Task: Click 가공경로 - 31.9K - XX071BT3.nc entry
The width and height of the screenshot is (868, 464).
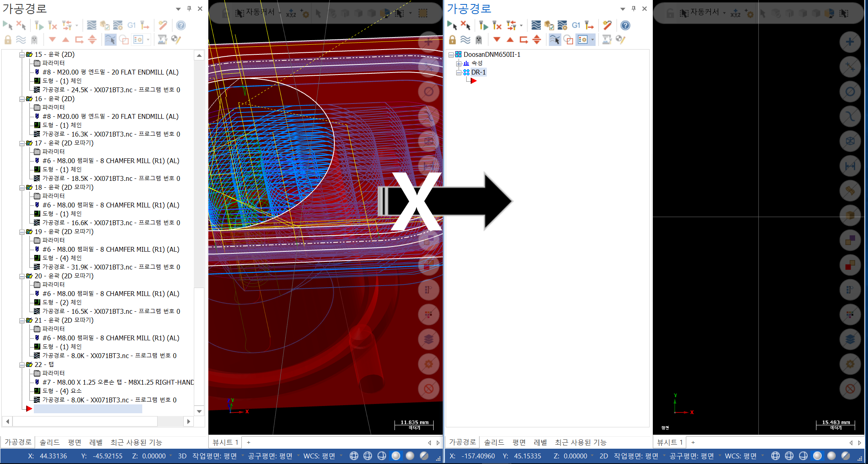Action: [111, 267]
